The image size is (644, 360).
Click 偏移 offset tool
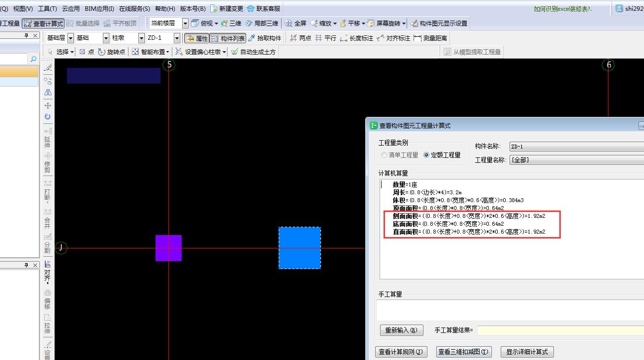click(48, 299)
